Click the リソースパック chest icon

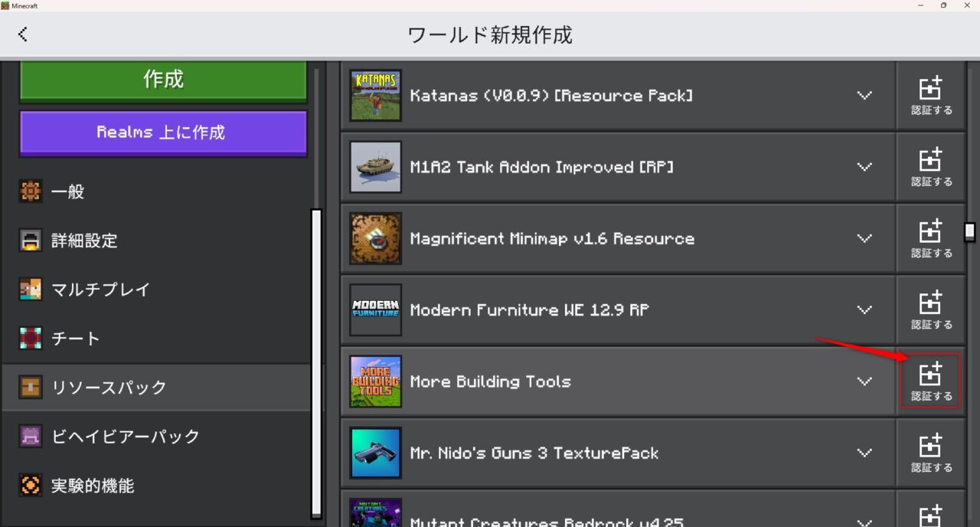30,388
